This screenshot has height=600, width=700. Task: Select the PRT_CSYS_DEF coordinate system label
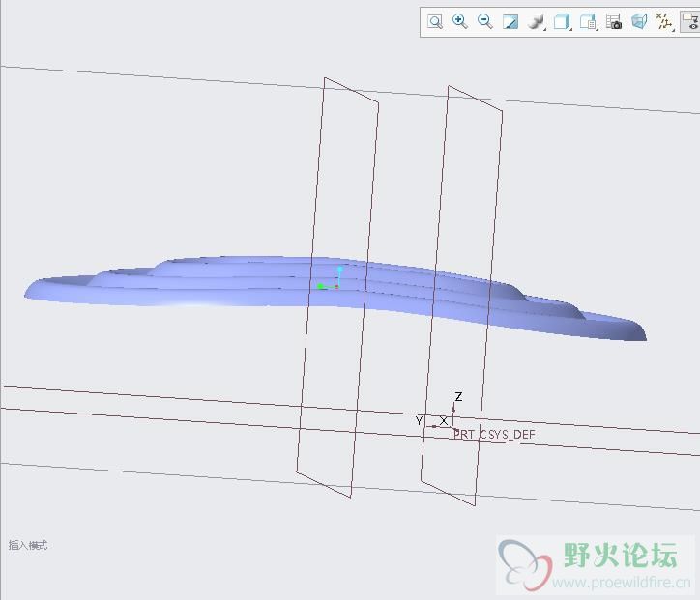[494, 434]
